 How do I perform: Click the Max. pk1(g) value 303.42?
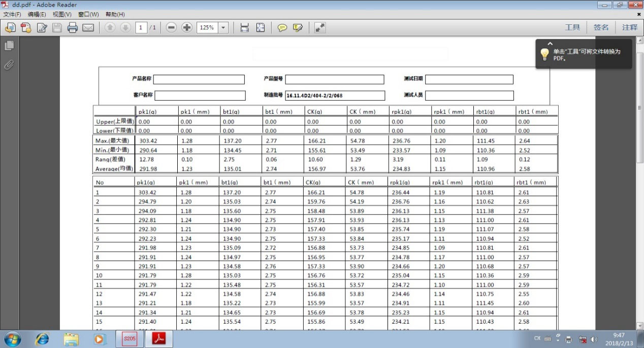pos(148,141)
